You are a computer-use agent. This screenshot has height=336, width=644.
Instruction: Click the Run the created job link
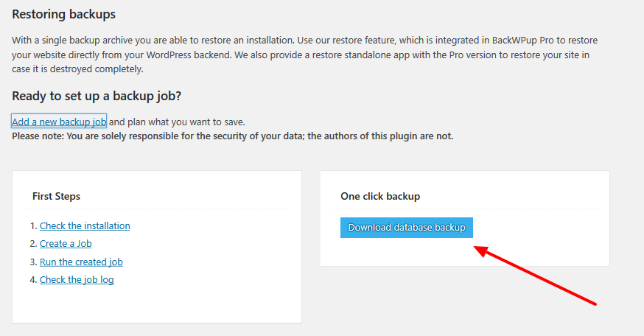[81, 262]
